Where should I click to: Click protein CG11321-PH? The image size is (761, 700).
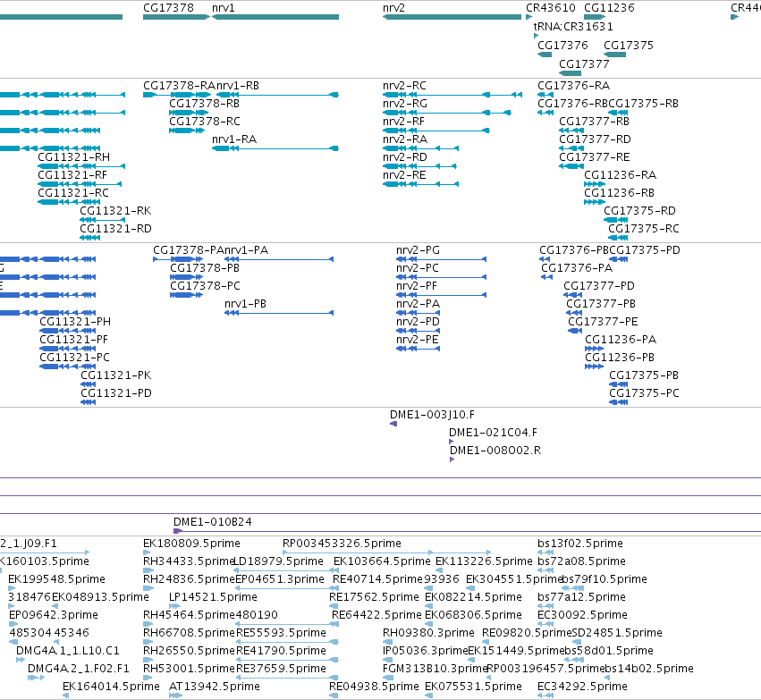(x=67, y=331)
